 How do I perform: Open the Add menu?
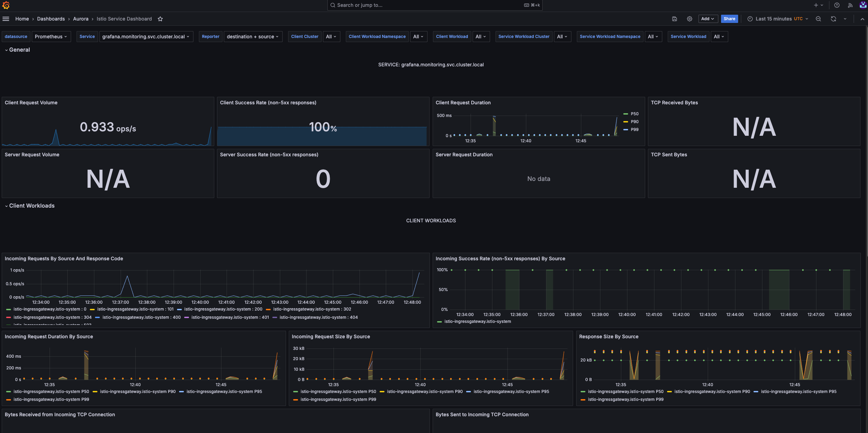click(x=708, y=19)
